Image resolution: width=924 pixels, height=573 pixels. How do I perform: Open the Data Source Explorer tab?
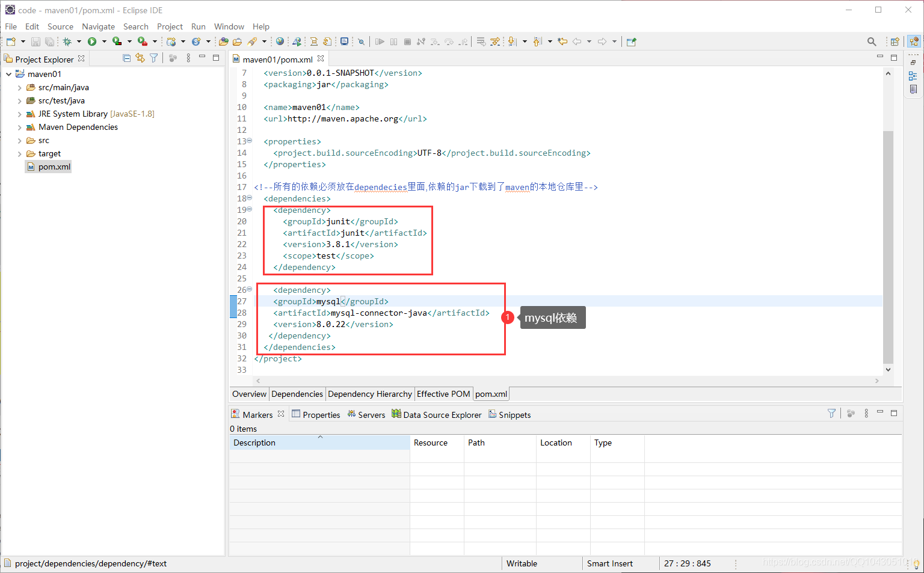437,415
